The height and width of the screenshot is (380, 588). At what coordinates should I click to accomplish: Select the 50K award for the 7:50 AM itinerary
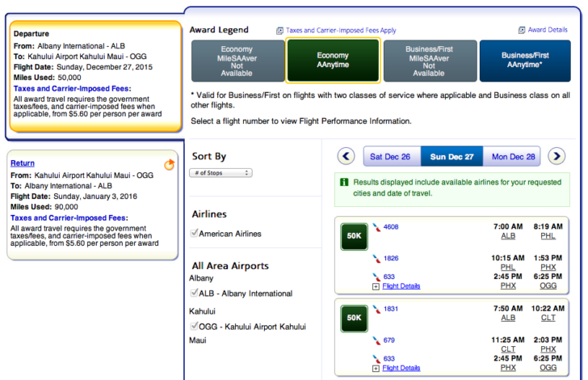pos(354,318)
